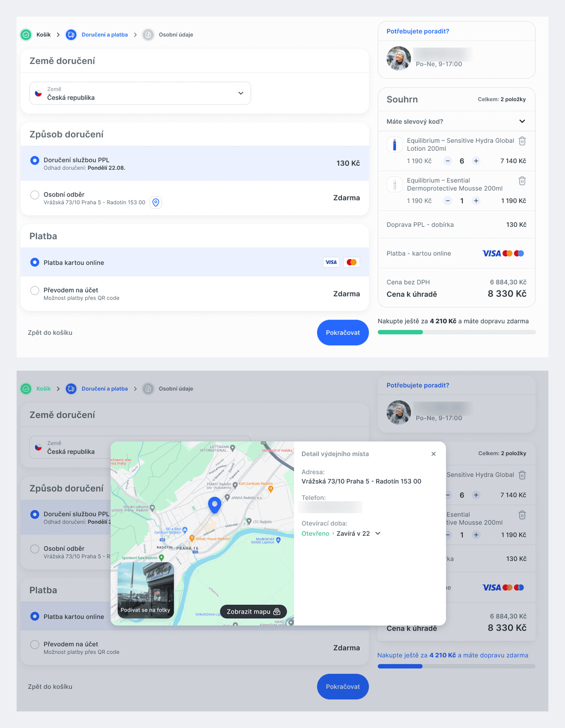Viewport: 565px width, 728px height.
Task: Select Převodem na účet radio in the top mockup
Action: pos(35,291)
